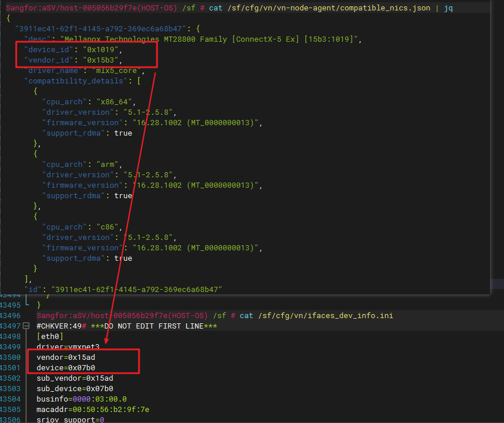Select line number 43501 in the gutter
The image size is (504, 423).
coord(10,368)
